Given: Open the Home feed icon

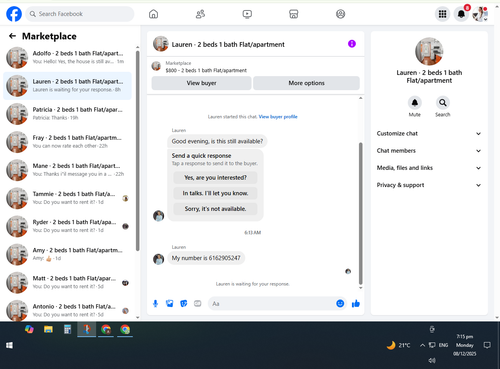Looking at the screenshot, I should point(153,14).
